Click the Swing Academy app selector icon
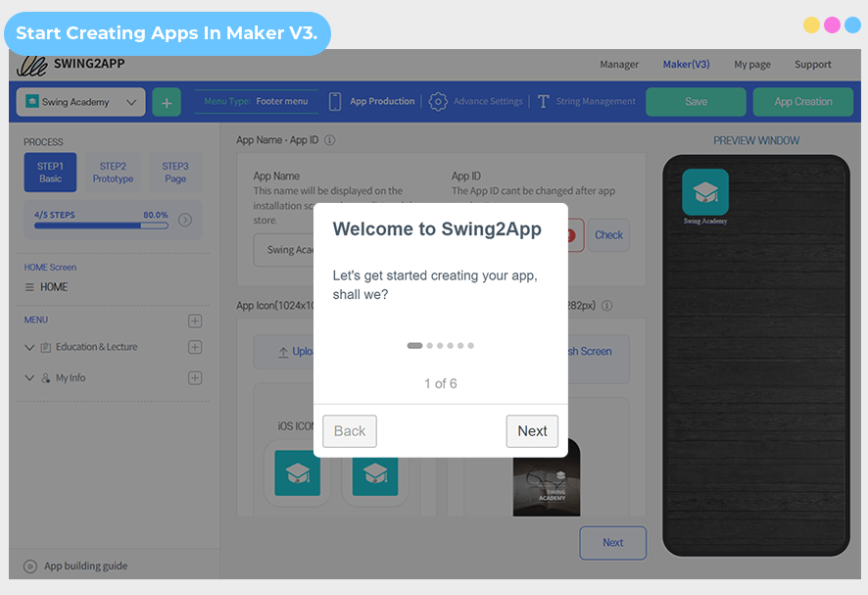 [32, 101]
